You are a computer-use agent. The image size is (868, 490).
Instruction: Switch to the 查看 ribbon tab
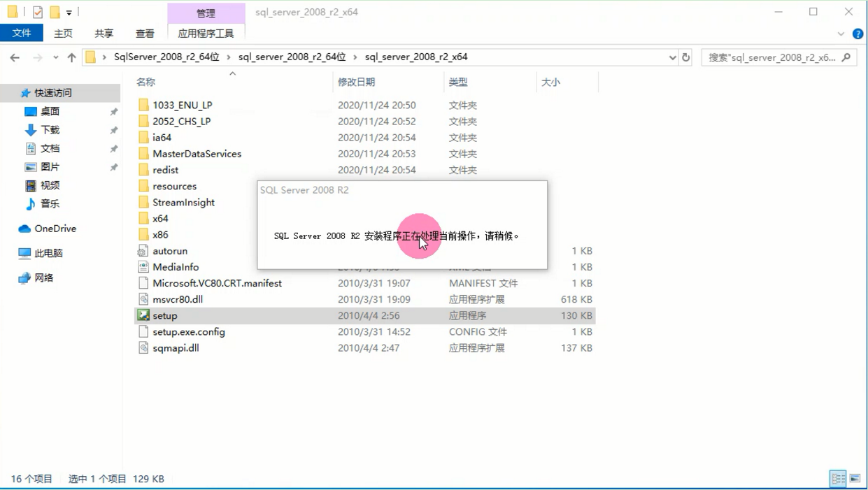pos(145,34)
